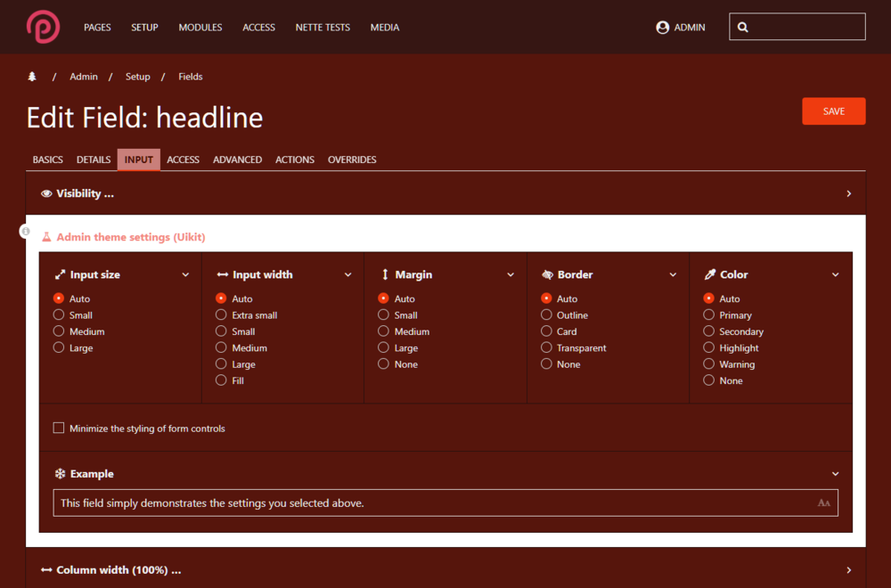Click the admin user profile icon
891x588 pixels.
(662, 28)
